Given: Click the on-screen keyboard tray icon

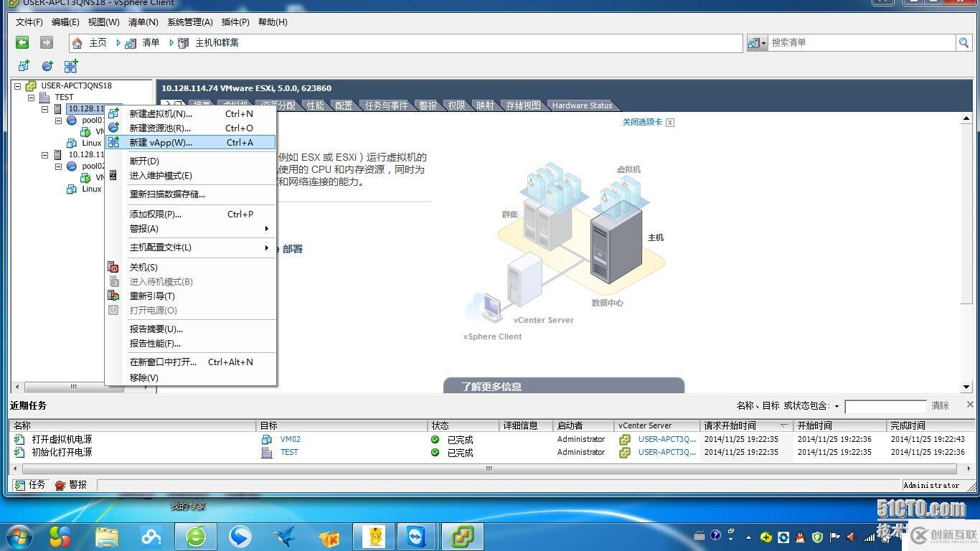Looking at the screenshot, I should pos(699,536).
